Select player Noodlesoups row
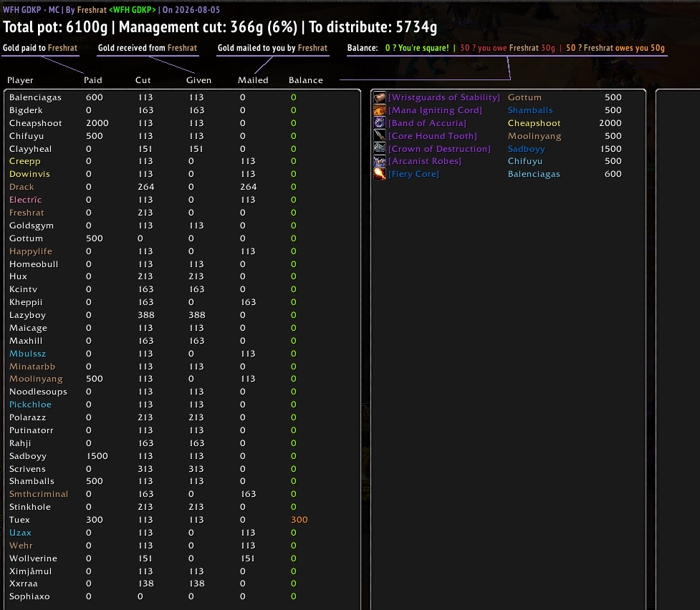Image resolution: width=700 pixels, height=610 pixels. tap(182, 392)
